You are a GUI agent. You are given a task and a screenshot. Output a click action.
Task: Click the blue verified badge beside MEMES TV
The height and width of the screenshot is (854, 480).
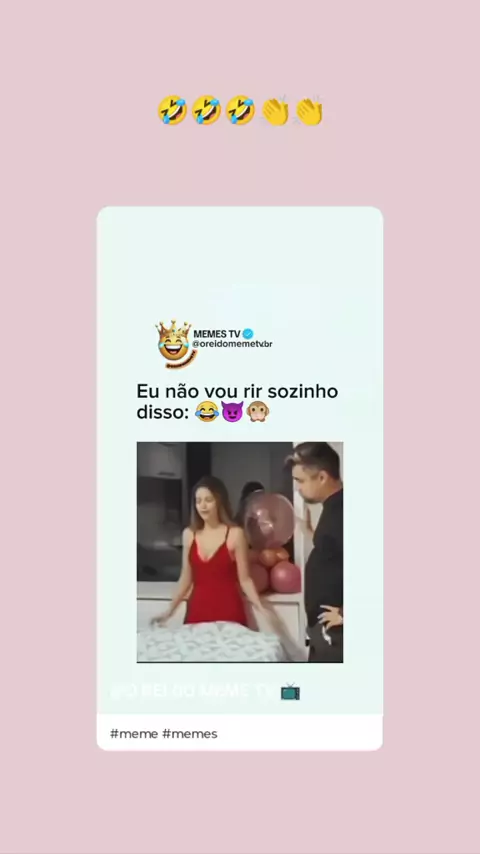click(x=248, y=333)
